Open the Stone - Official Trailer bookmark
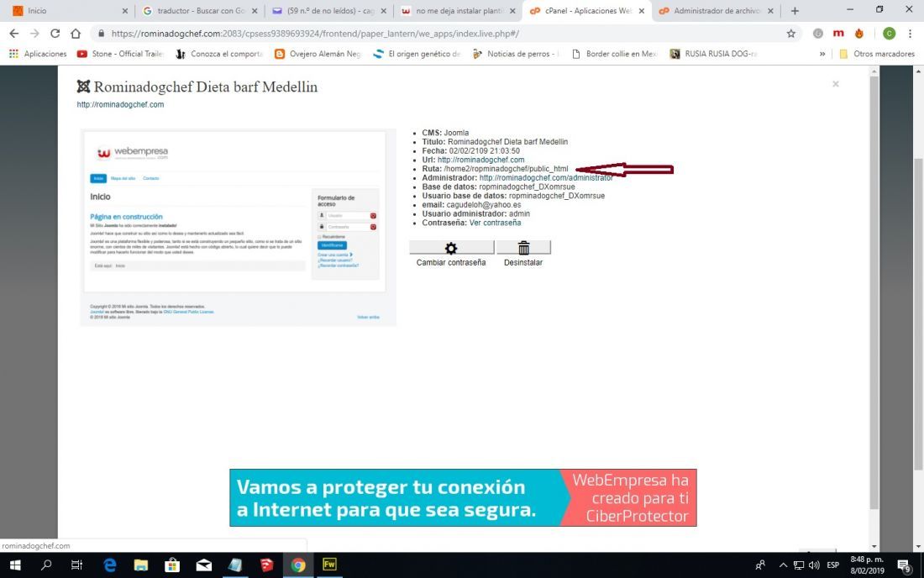This screenshot has width=924, height=578. click(x=120, y=54)
